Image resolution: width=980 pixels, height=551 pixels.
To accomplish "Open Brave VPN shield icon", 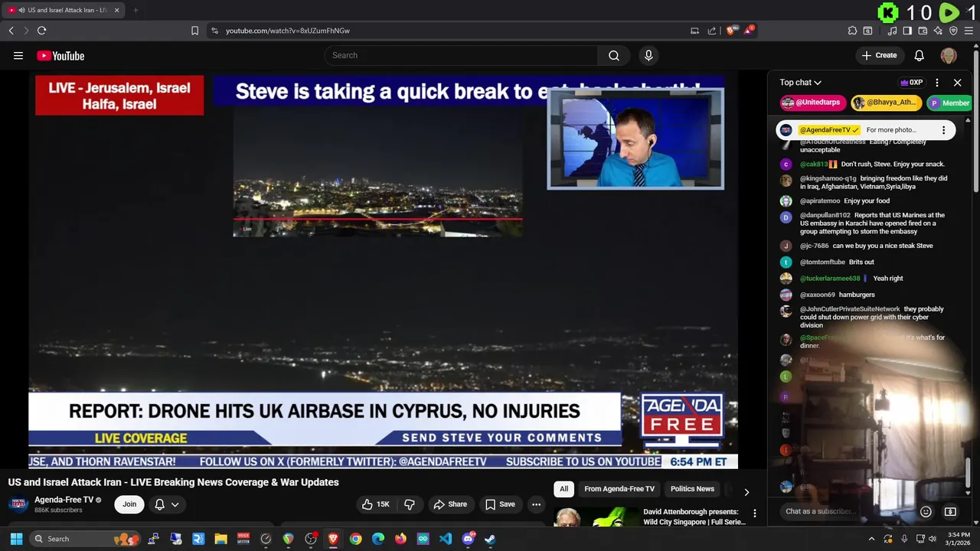I will click(x=953, y=31).
